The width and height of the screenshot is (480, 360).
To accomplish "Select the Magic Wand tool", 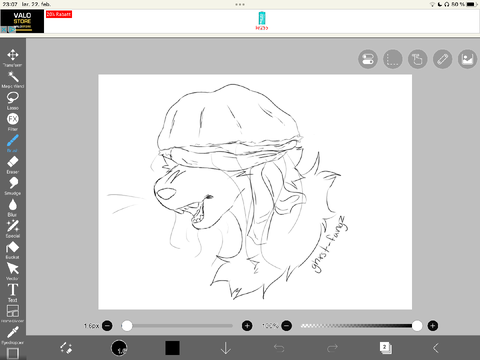I will click(x=13, y=79).
